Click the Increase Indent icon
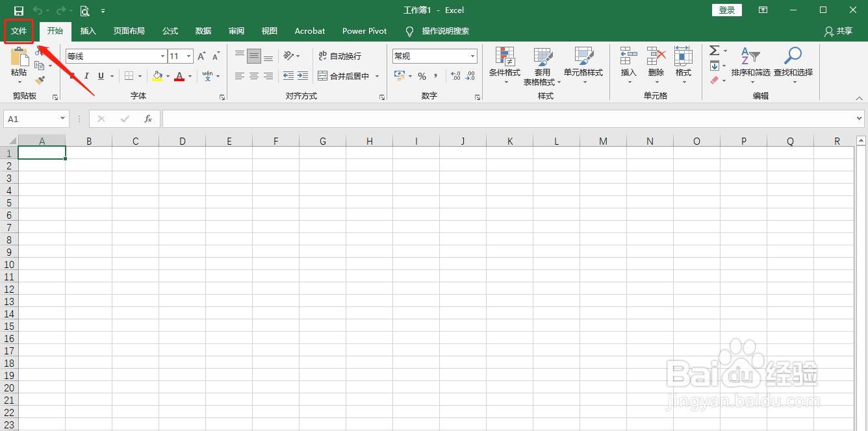Screen dimensions: 868x431 click(303, 76)
